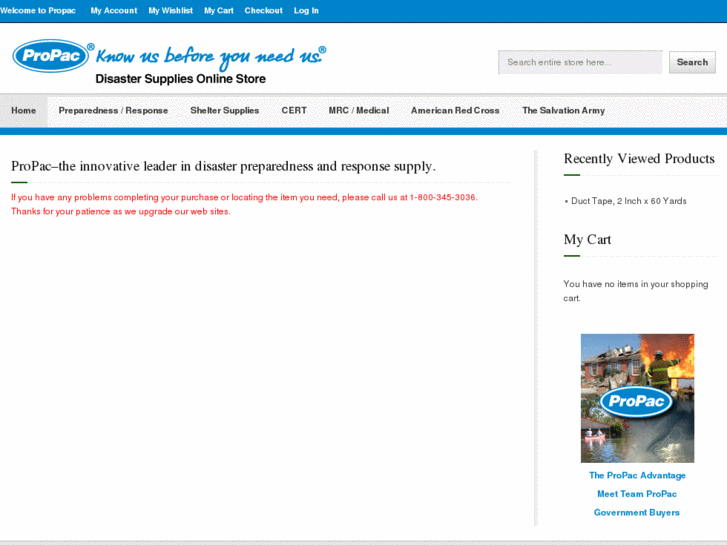Open the Government Buyers link
The width and height of the screenshot is (727, 545).
(x=637, y=513)
